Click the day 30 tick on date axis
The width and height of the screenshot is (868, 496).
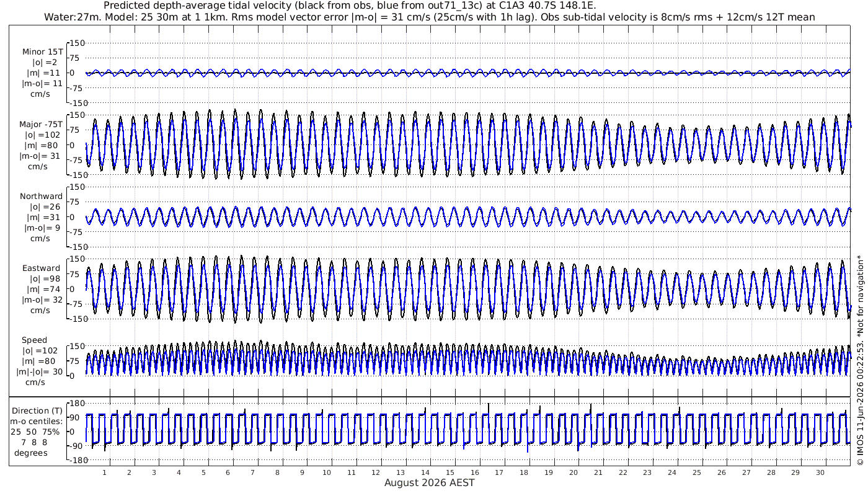820,472
